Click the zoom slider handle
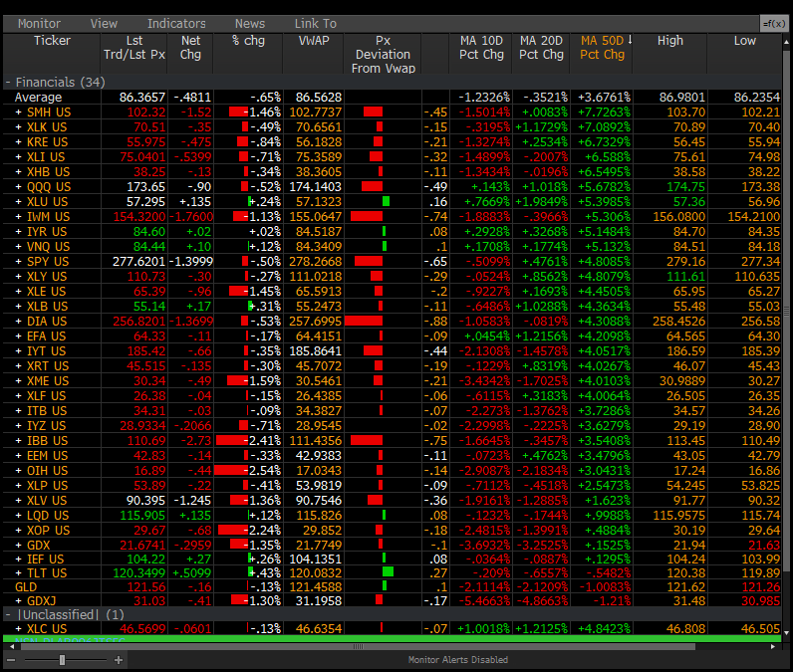 pyautogui.click(x=62, y=660)
